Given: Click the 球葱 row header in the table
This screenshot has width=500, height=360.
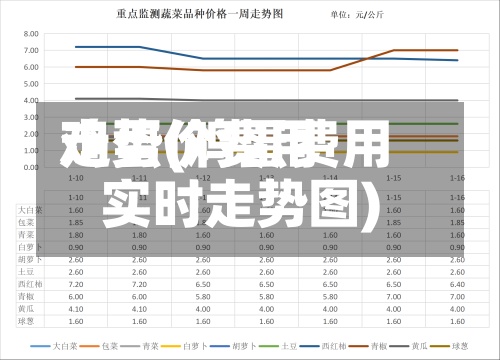Looking at the screenshot, I should 26,321.
